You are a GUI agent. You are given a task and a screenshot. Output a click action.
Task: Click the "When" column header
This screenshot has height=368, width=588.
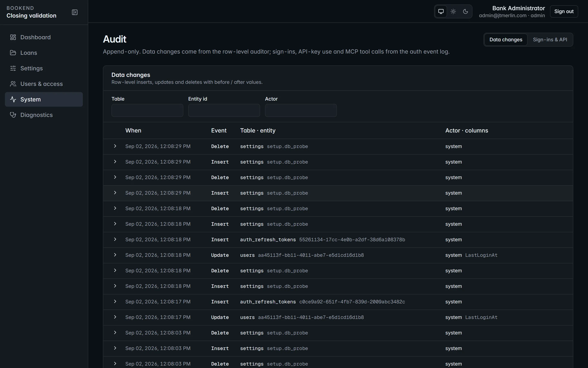point(133,130)
